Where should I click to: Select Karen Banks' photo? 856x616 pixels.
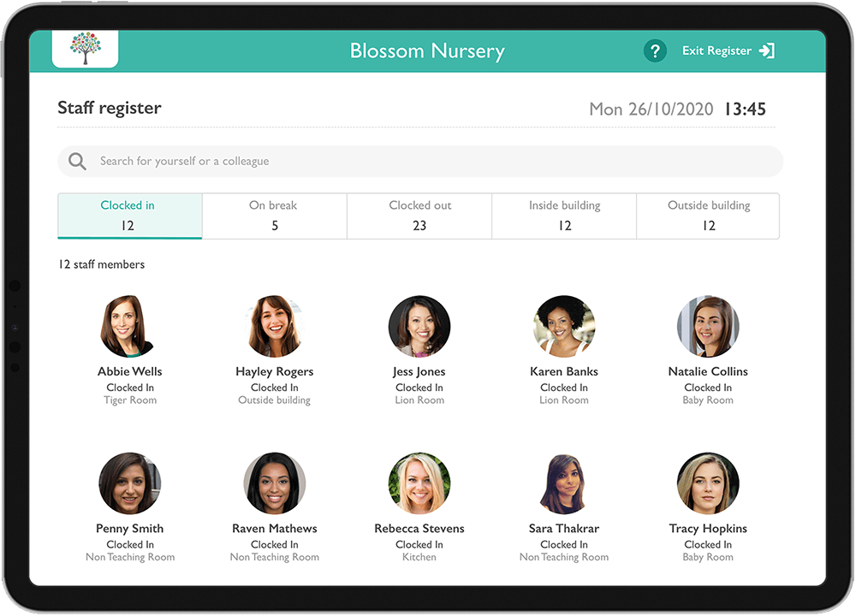(x=564, y=326)
